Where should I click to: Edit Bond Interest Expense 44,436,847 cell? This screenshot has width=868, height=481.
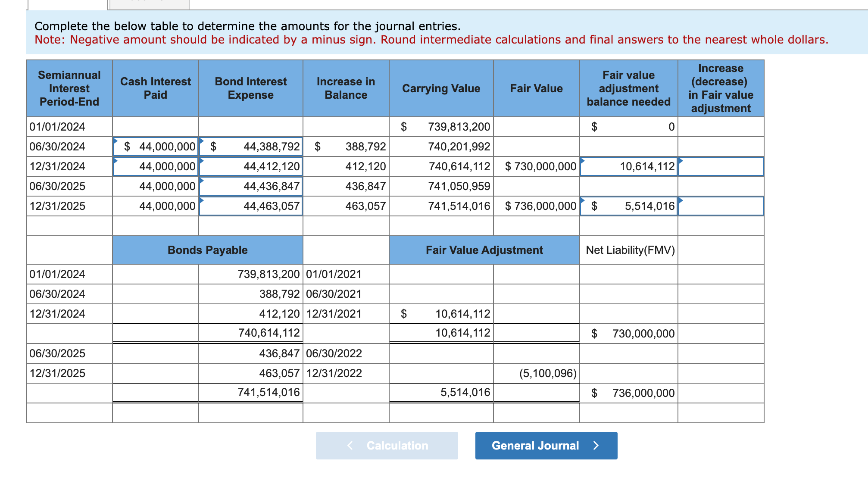tap(251, 186)
